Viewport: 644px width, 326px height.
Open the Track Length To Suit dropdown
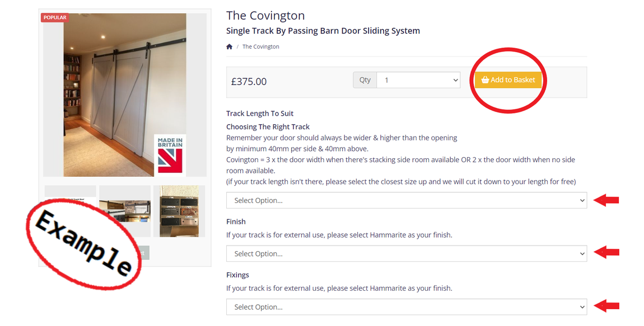(x=406, y=200)
